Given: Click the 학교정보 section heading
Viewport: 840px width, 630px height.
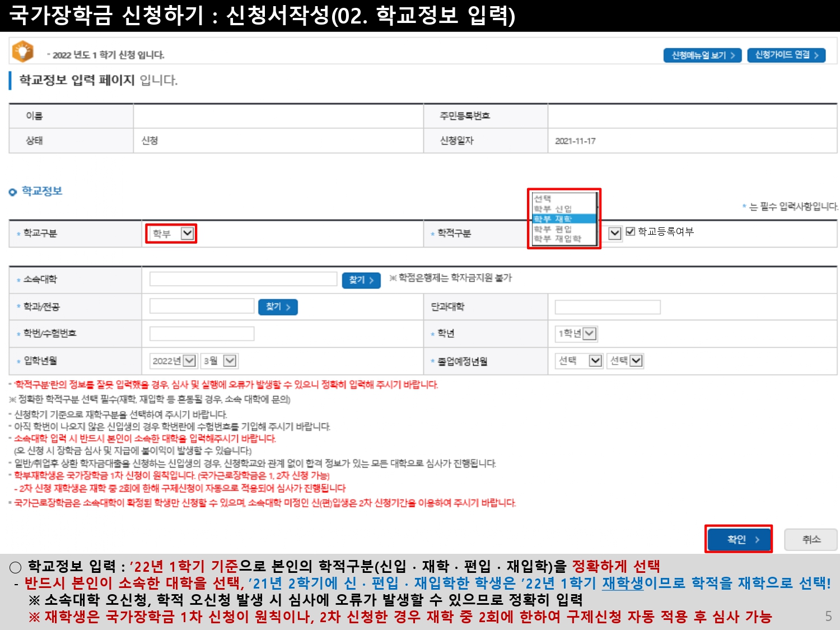Looking at the screenshot, I should 42,192.
